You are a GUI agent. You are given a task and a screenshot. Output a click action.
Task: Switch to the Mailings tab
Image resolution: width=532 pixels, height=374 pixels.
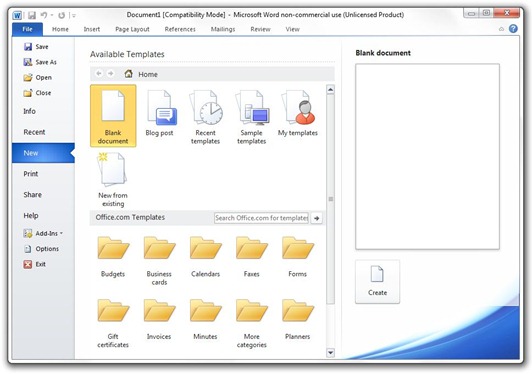[x=223, y=29]
